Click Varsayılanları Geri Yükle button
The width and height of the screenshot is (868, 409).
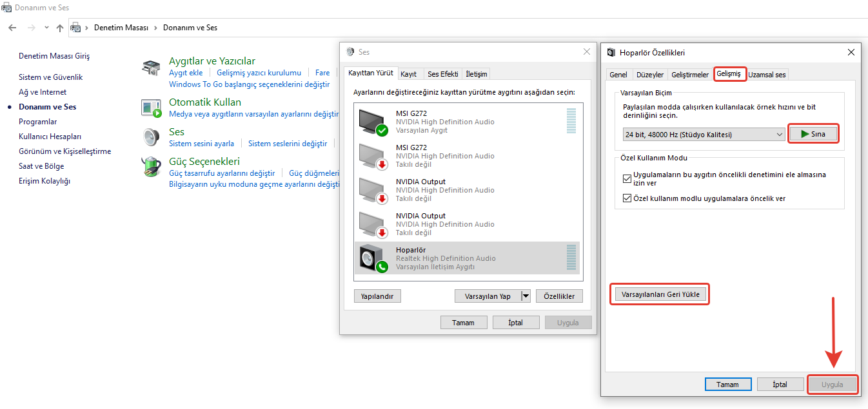pos(660,294)
